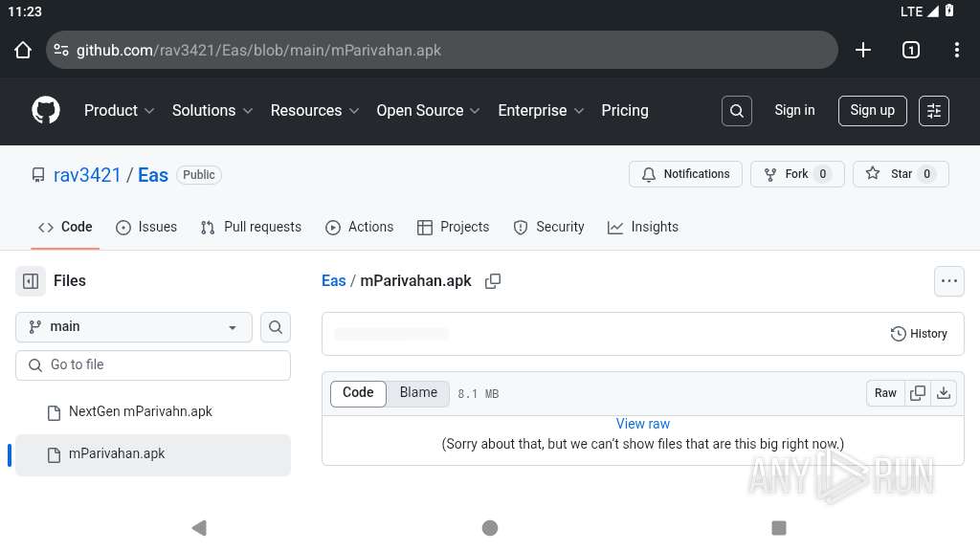980x551 pixels.
Task: Download the raw file icon
Action: [944, 393]
